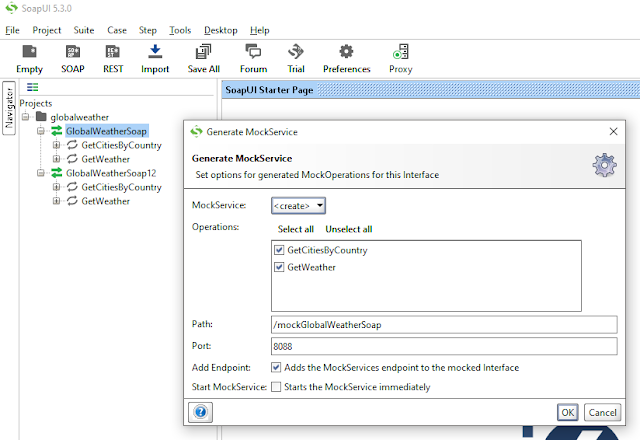The image size is (640, 440).
Task: Open the Tools menu
Action: pos(180,30)
